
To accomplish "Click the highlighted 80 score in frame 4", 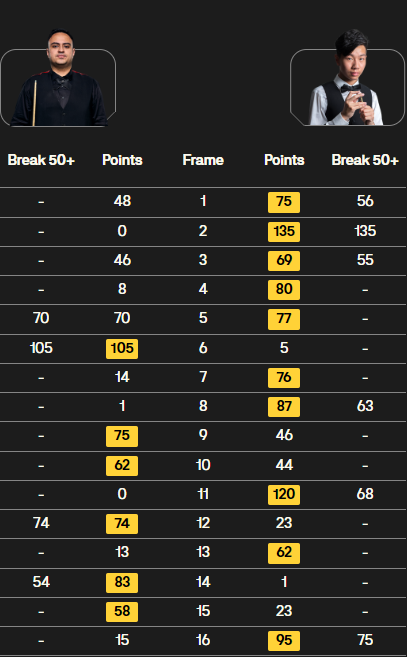I will click(284, 290).
